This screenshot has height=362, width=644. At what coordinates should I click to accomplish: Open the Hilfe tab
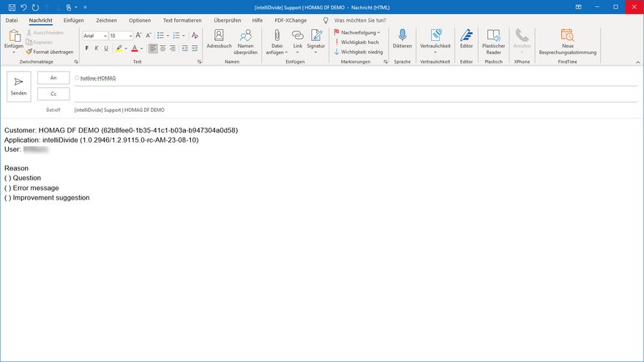tap(257, 20)
